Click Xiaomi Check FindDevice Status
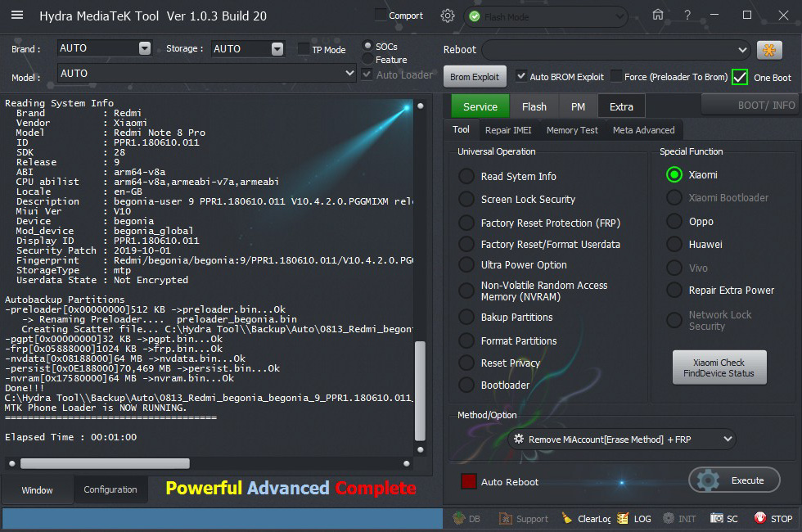 (719, 367)
